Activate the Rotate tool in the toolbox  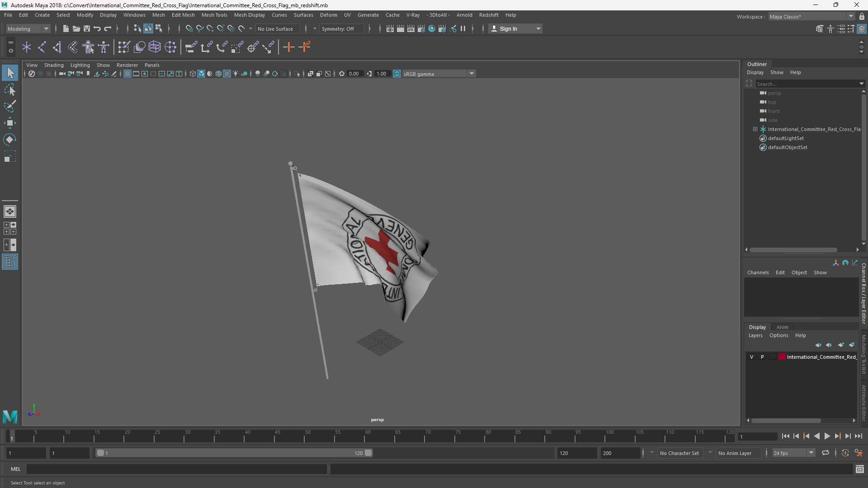10,140
